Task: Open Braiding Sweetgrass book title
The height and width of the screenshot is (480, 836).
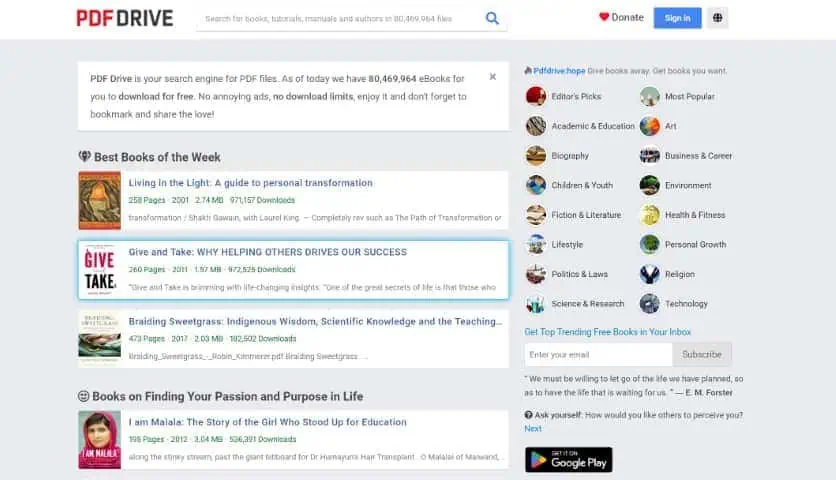Action: 315,322
